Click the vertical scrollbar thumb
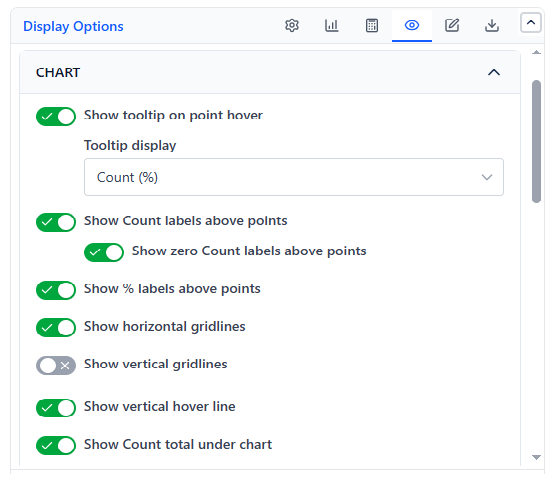This screenshot has width=554, height=481. [536, 141]
